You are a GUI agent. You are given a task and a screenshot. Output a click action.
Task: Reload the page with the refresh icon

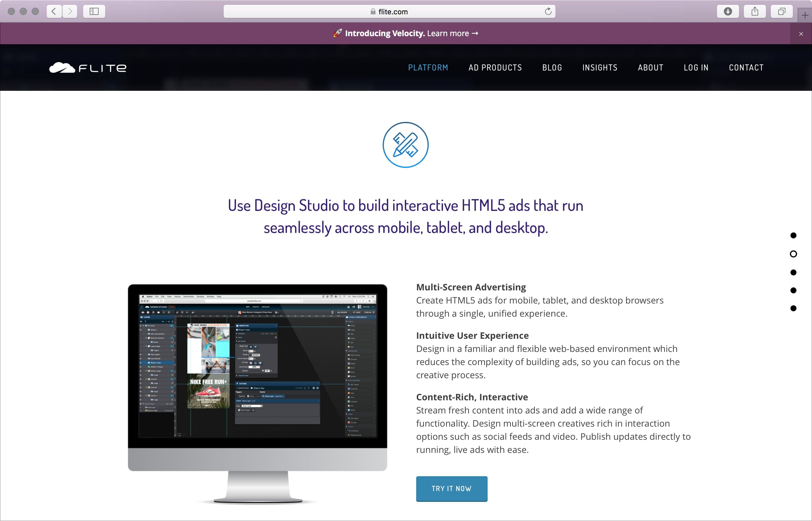pyautogui.click(x=548, y=12)
